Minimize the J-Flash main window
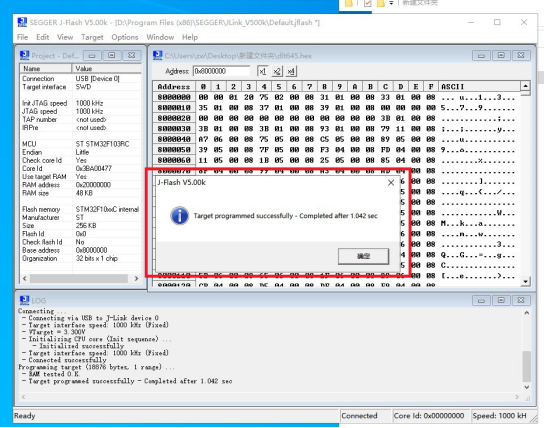 pos(471,22)
